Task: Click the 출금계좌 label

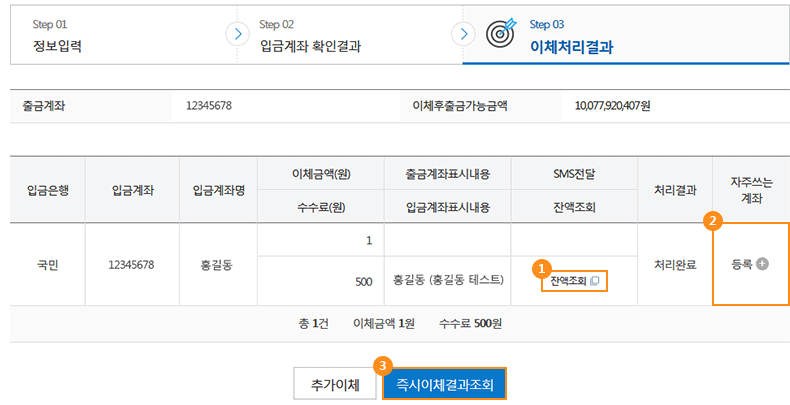Action: coord(44,106)
